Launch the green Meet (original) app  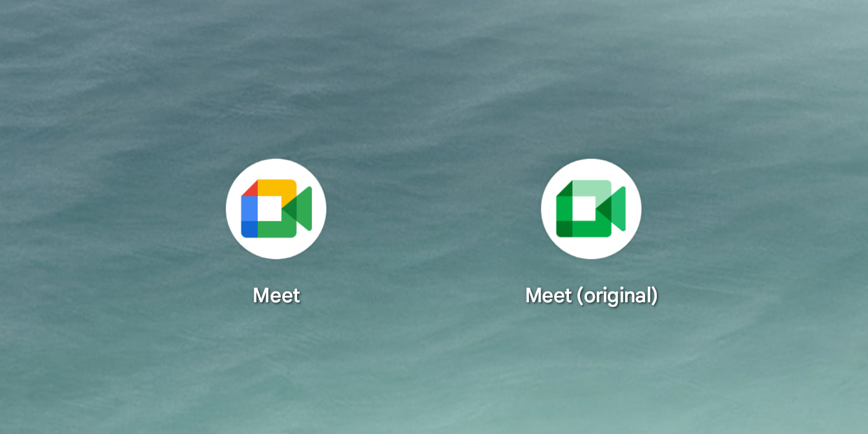point(591,209)
